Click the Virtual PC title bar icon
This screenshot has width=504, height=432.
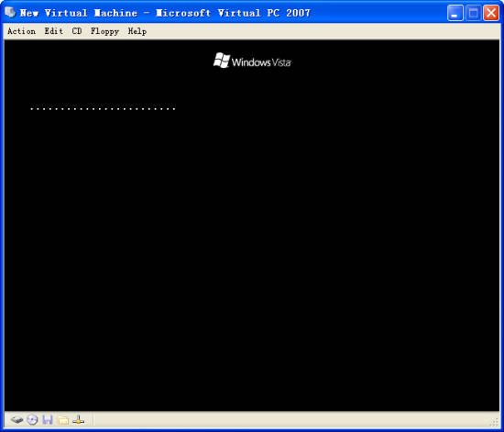point(10,13)
